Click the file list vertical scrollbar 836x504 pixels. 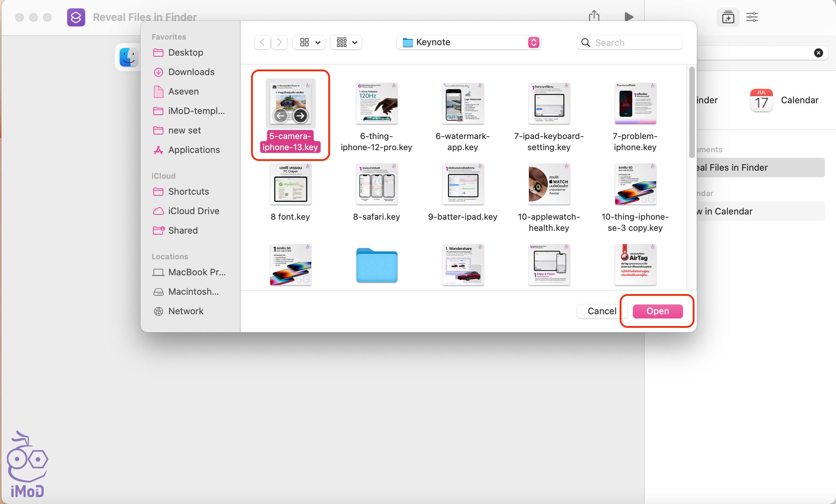tap(692, 111)
